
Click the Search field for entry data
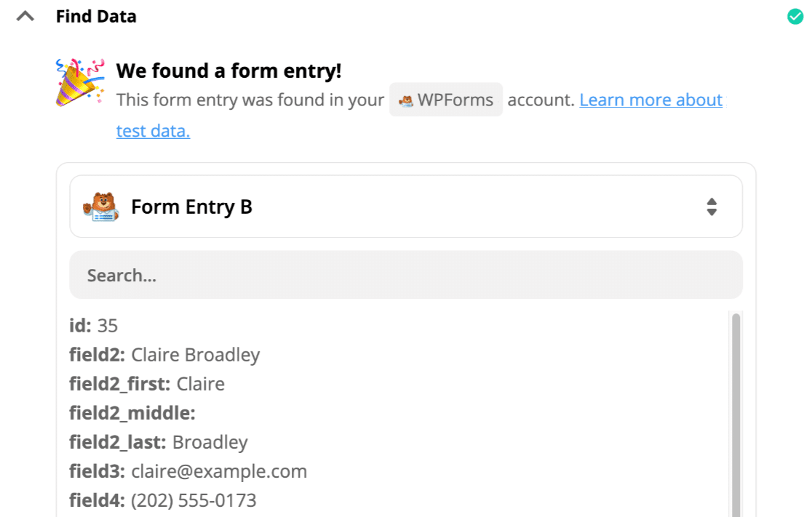coord(405,275)
